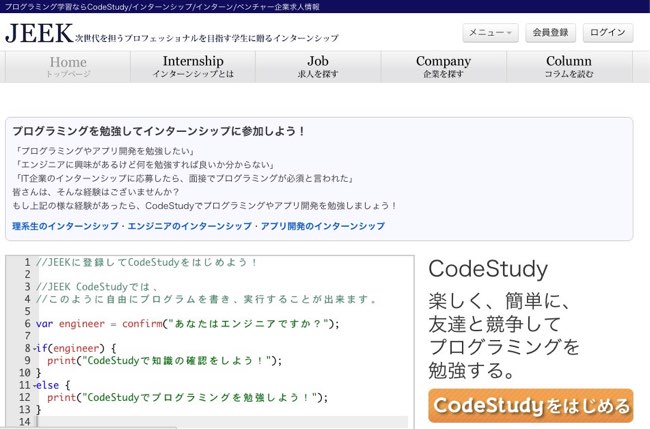Follow the 理系生のインターンシップ link
This screenshot has width=650, height=429.
(x=65, y=226)
